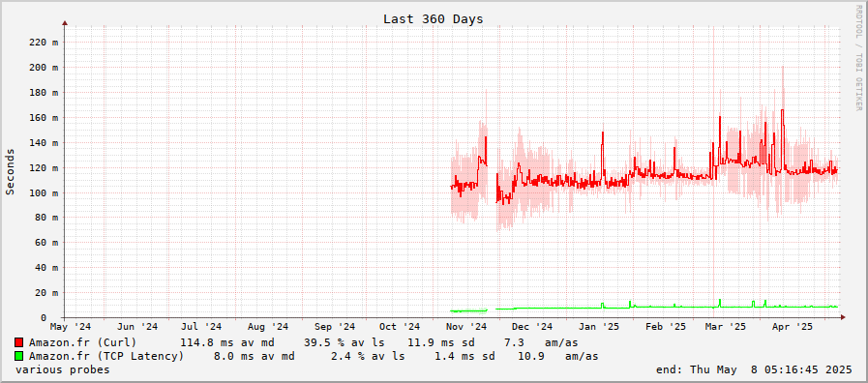Click the '8.0 ms av md' value
The image size is (868, 383).
254,357
